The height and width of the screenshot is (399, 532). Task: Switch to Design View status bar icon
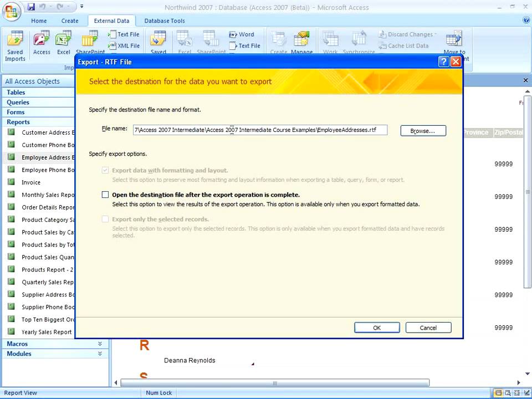pos(526,393)
